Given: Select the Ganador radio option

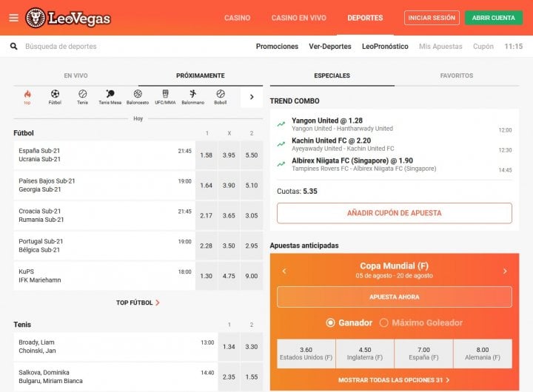Looking at the screenshot, I should 349,322.
